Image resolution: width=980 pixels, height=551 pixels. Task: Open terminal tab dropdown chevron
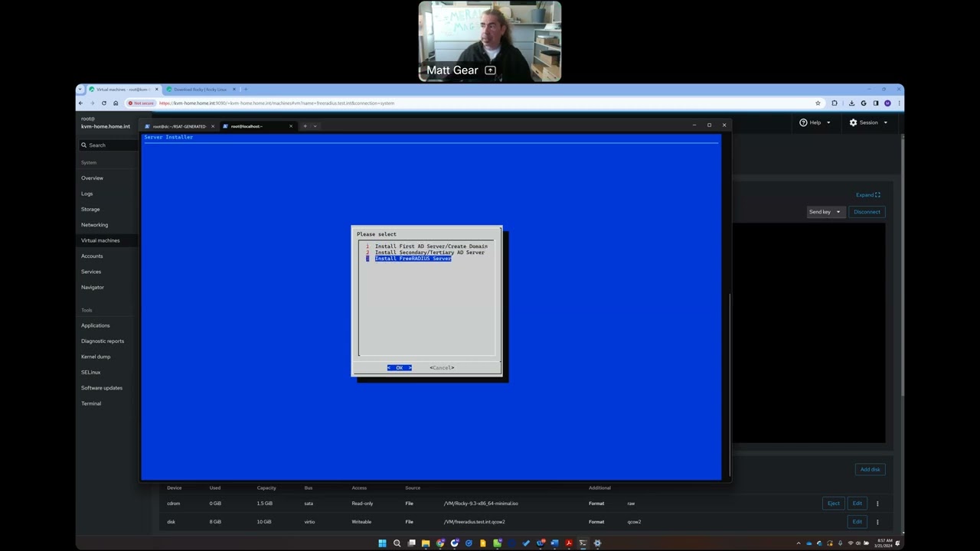pos(315,126)
